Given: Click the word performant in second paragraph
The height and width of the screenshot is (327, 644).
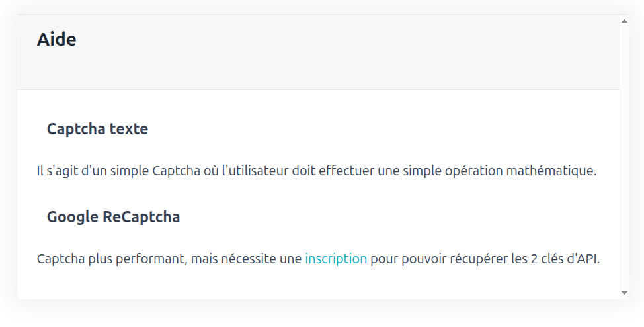Looking at the screenshot, I should click(x=153, y=259).
